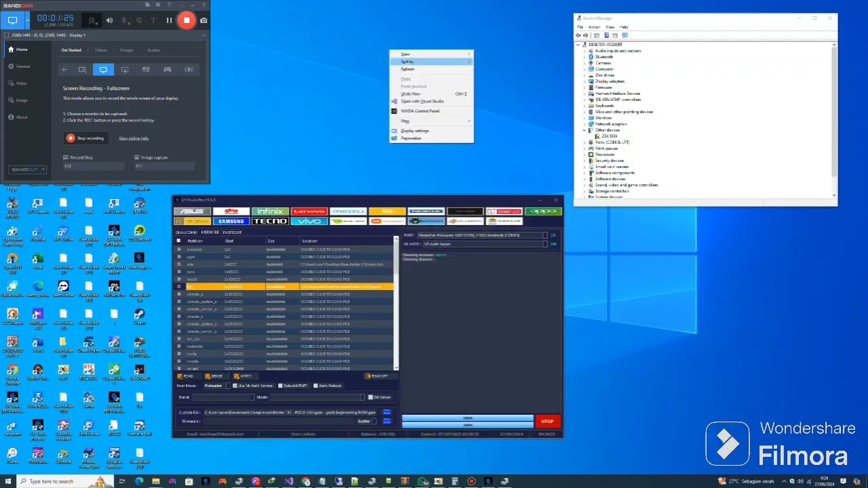
Task: Click Device Manager scan hardware toolbar icon
Action: pyautogui.click(x=625, y=35)
